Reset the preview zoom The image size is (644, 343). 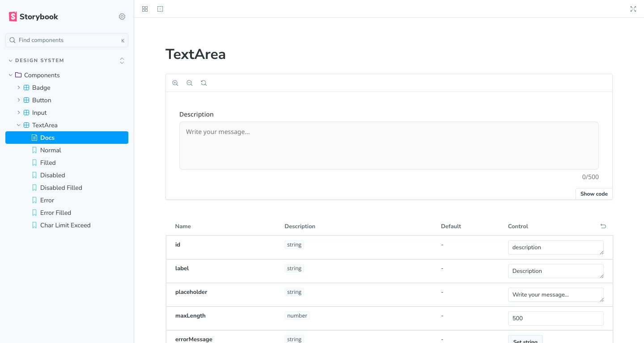point(204,83)
